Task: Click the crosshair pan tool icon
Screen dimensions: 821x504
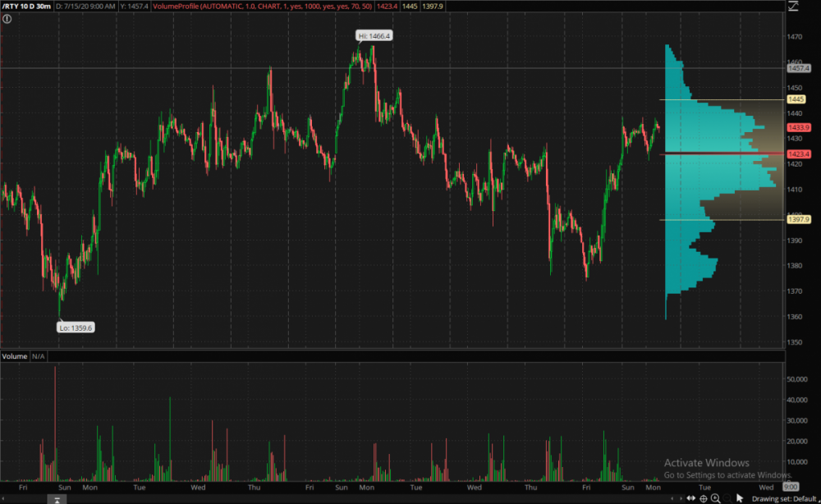Action: click(x=704, y=497)
